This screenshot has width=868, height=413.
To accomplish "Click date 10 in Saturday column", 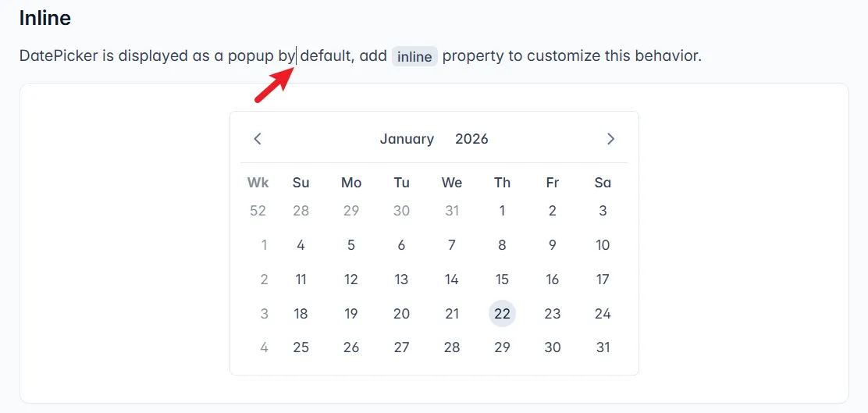I will pos(603,245).
